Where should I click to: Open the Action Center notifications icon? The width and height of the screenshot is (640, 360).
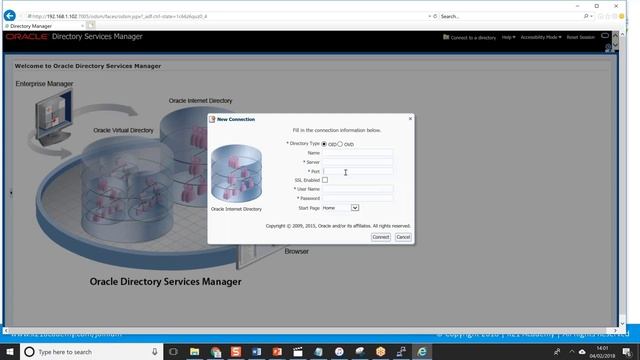(627, 352)
